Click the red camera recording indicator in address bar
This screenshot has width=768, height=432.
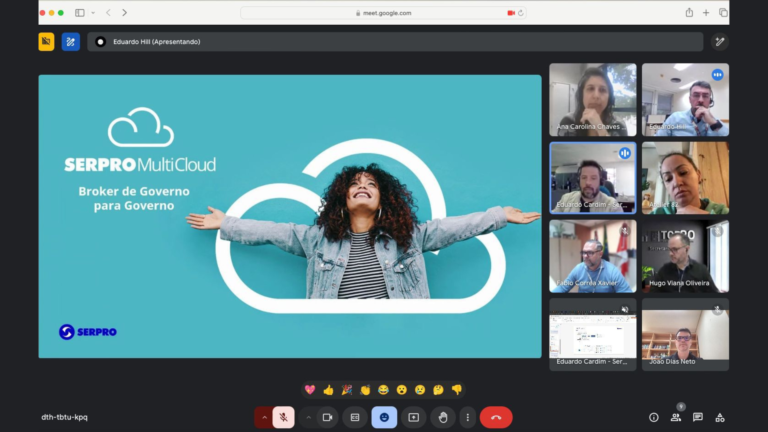point(511,13)
